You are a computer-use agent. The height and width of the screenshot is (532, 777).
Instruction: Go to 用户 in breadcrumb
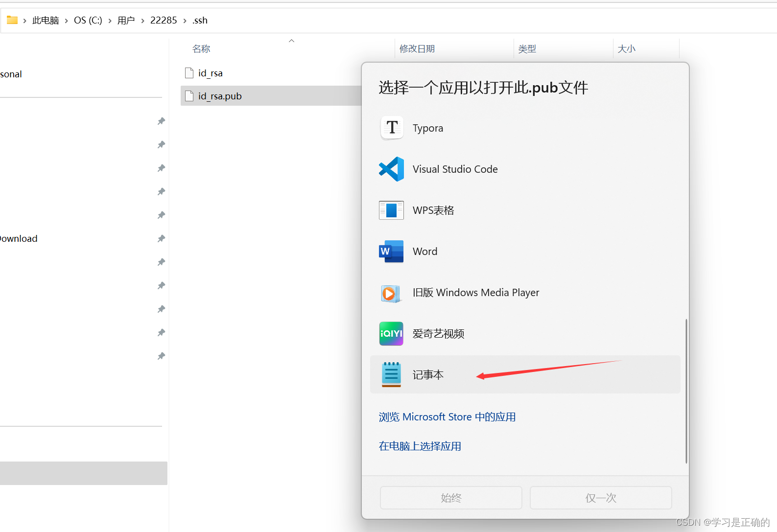(x=126, y=20)
